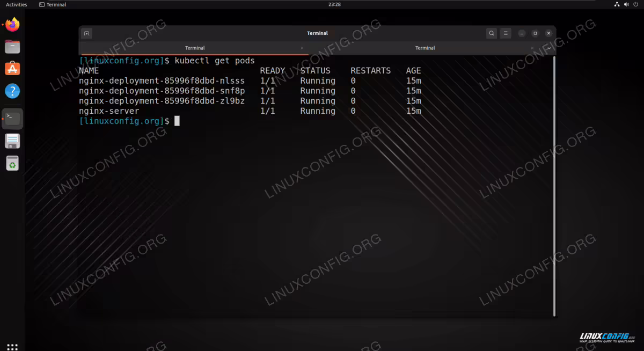Click the STATUS column header
644x351 pixels.
point(316,71)
